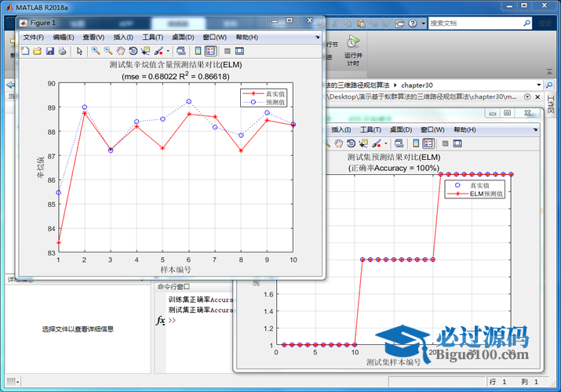Expand Help dropdown arrow beside question mark

[x=423, y=24]
